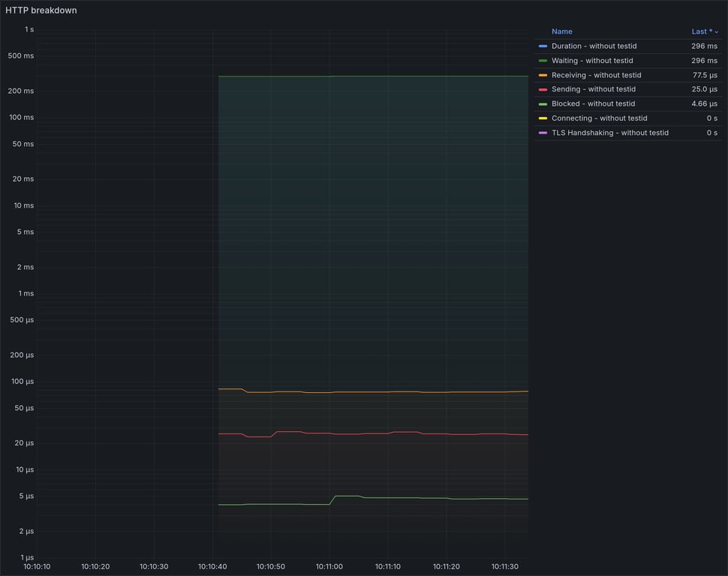Click the 10:10:40 time axis label
Screen dimensions: 728x576
click(212, 566)
